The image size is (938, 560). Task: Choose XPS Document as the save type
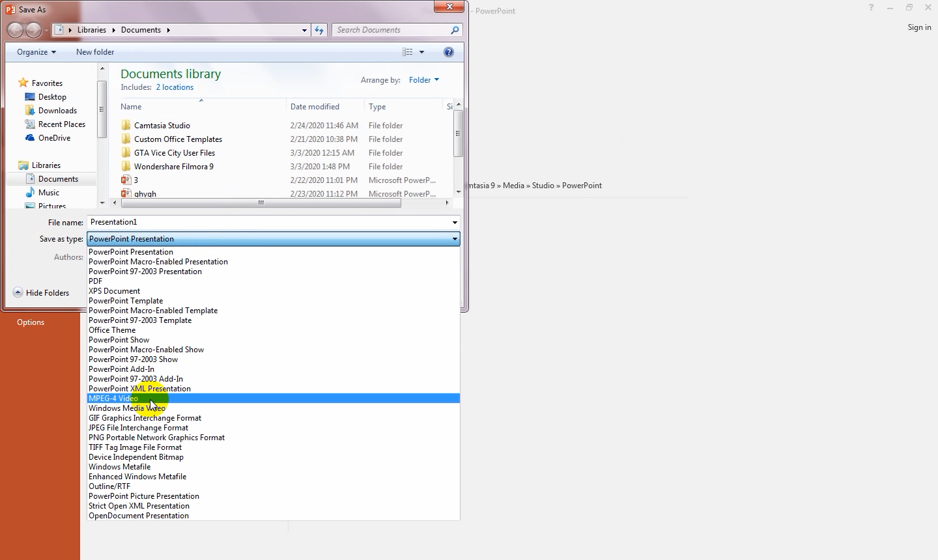pos(274,291)
